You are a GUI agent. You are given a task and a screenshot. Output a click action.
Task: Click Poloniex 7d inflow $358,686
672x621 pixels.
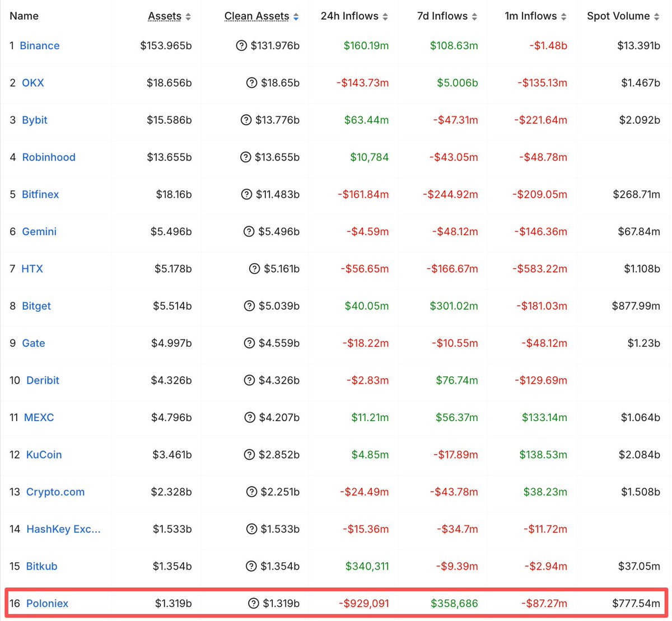pos(455,604)
